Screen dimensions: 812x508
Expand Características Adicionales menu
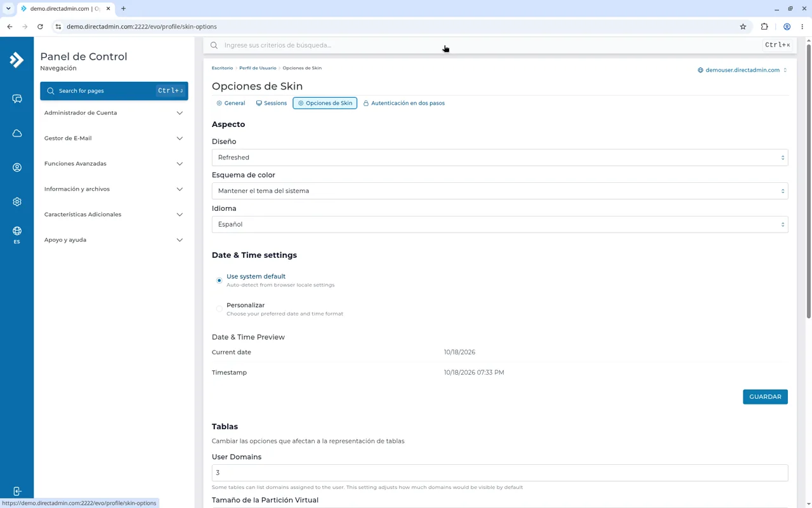[x=114, y=215]
